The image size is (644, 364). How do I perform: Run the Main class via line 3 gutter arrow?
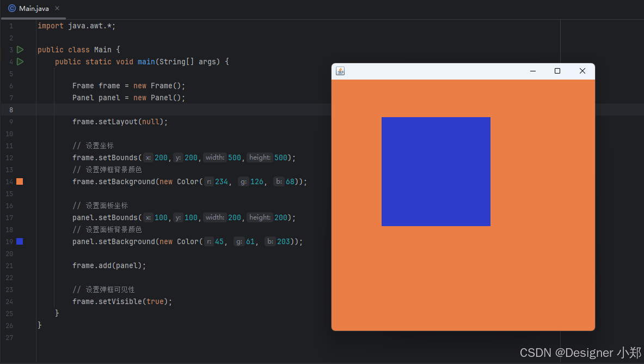pos(20,50)
